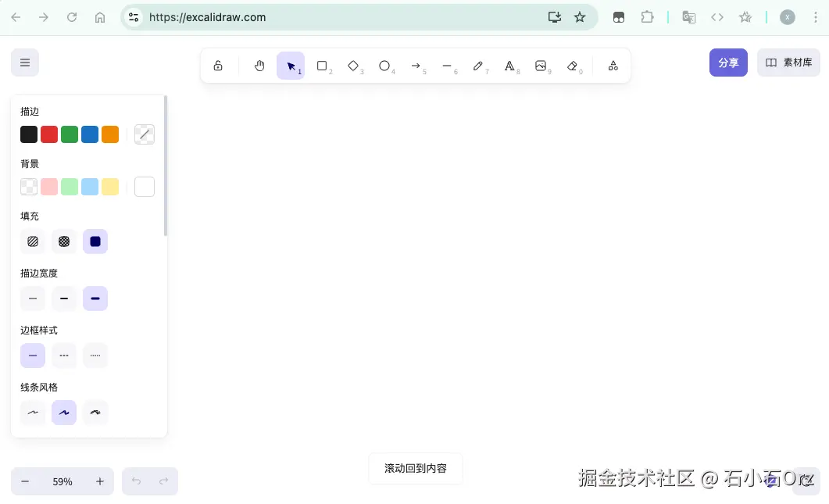Choose the solid fill style

[95, 241]
